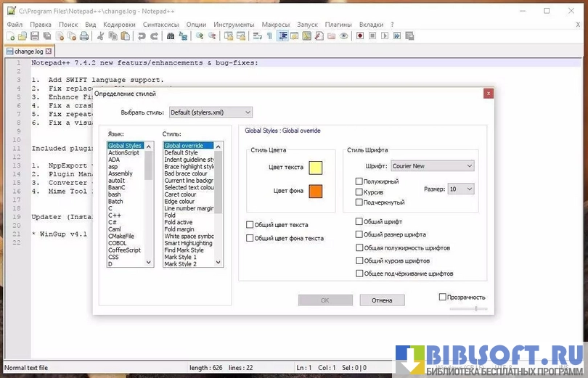Click the orange Цвет фона swatch

click(315, 192)
